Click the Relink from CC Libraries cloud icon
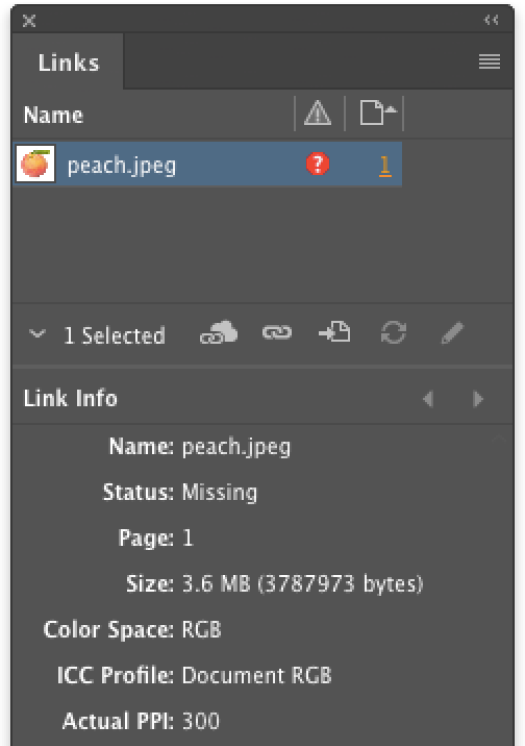This screenshot has width=525, height=746. coord(218,333)
